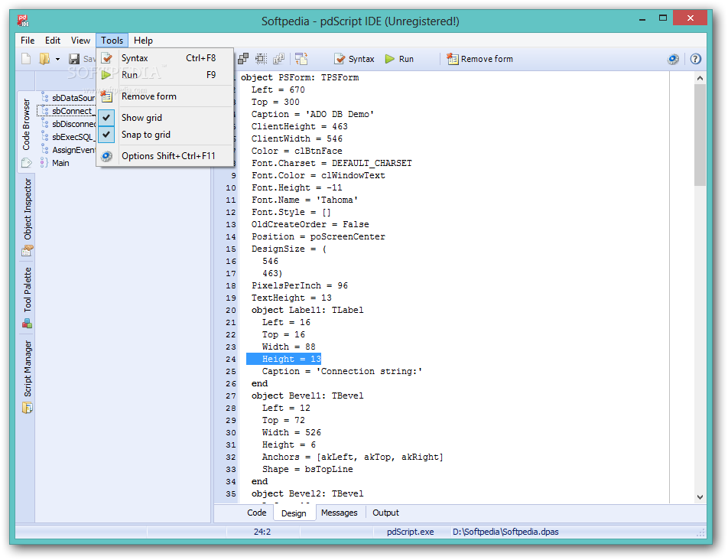Click the line Shape = bsTopLine
The image size is (728, 560).
coord(307,469)
